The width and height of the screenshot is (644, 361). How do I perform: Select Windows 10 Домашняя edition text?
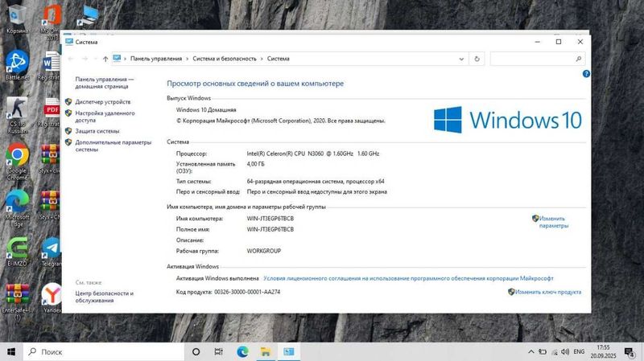point(206,110)
